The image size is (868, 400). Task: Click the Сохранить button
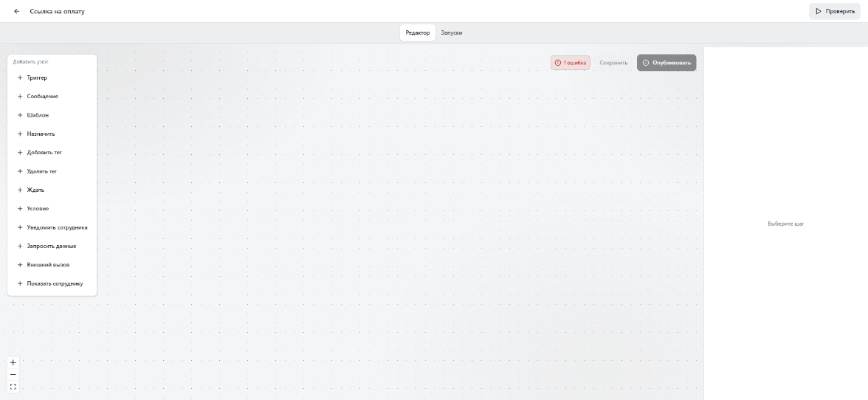tap(613, 63)
